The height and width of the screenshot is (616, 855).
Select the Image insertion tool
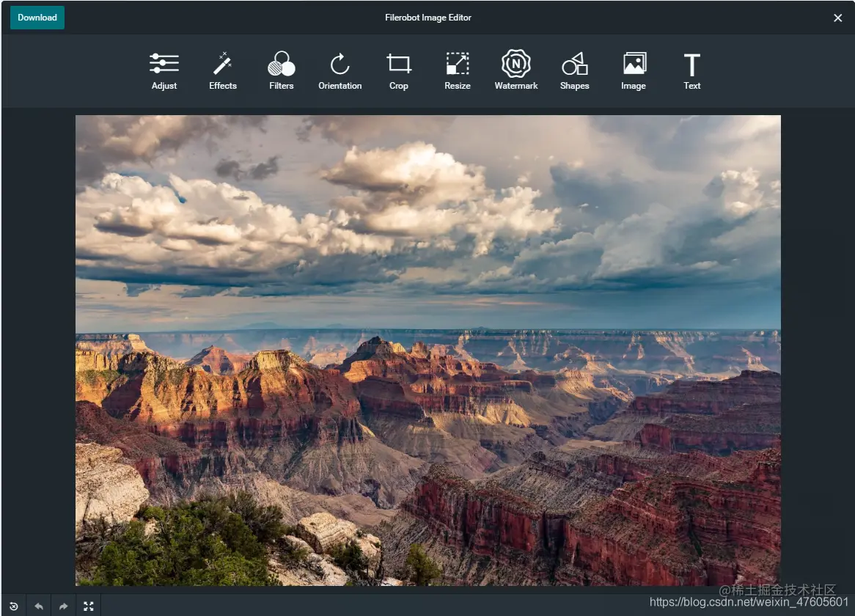(x=633, y=70)
